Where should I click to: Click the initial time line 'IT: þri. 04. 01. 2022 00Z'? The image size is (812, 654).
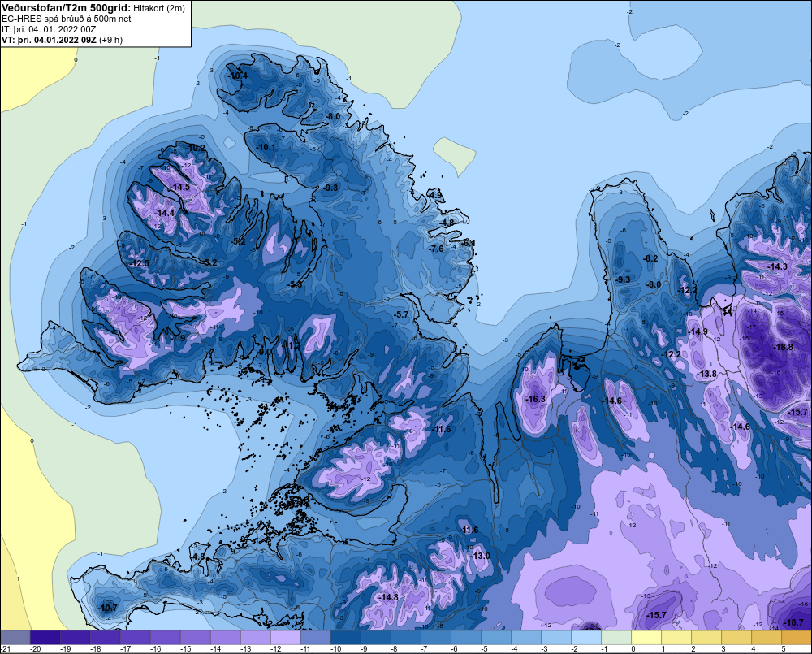[49, 29]
